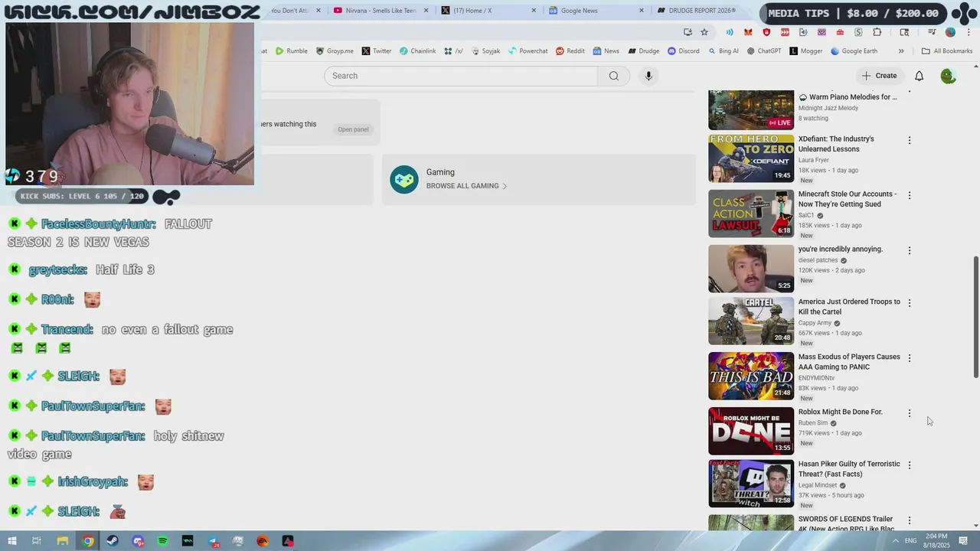Click into the YouTube Search field
The width and height of the screenshot is (980, 551).
tap(461, 76)
